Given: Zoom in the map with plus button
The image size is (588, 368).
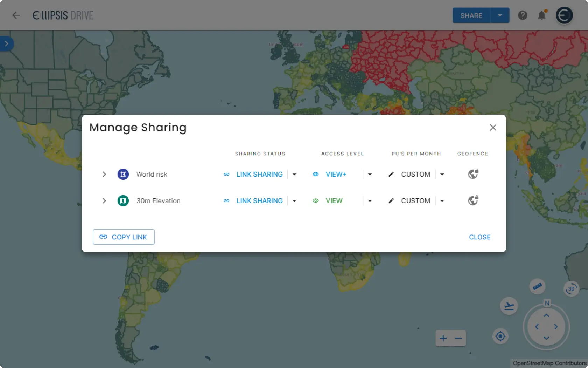Looking at the screenshot, I should click(443, 338).
